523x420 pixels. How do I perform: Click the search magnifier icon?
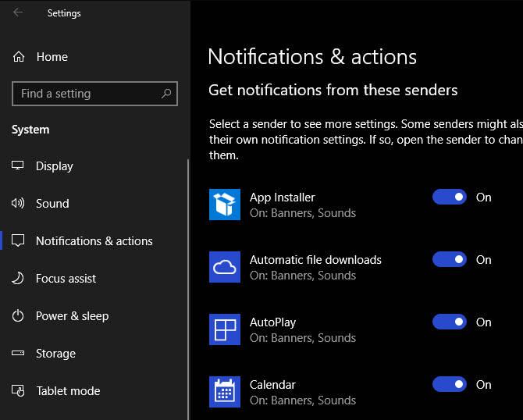coord(166,94)
